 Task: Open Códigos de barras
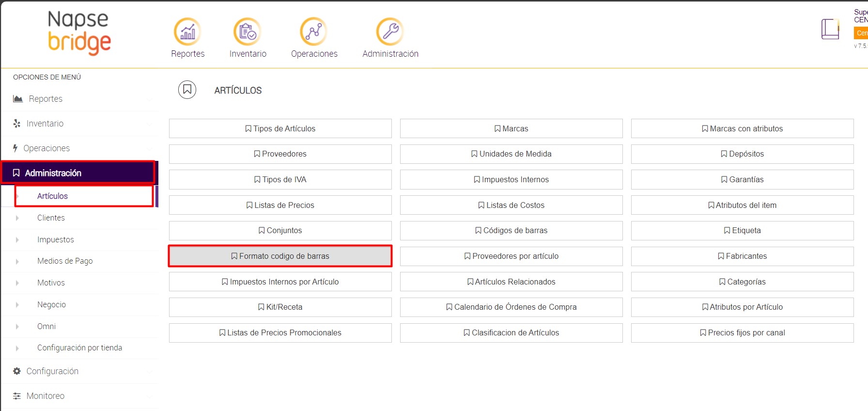pyautogui.click(x=511, y=230)
